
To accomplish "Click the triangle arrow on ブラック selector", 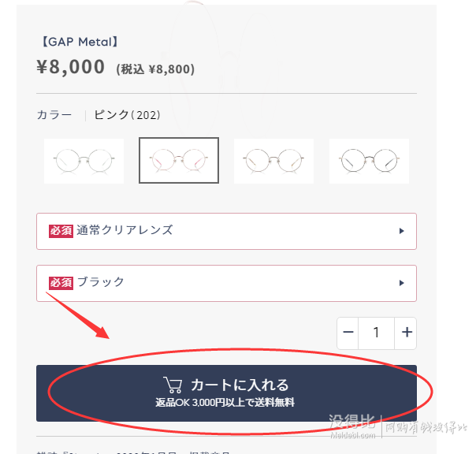I will [401, 283].
